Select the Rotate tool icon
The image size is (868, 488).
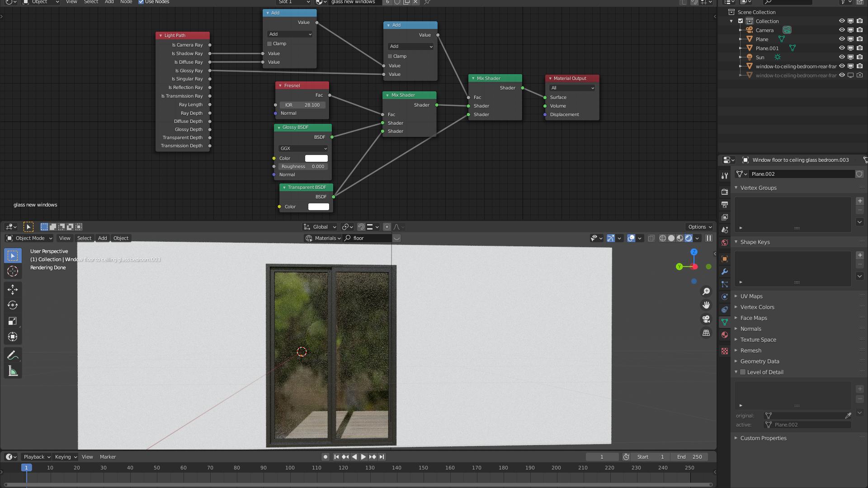click(13, 305)
